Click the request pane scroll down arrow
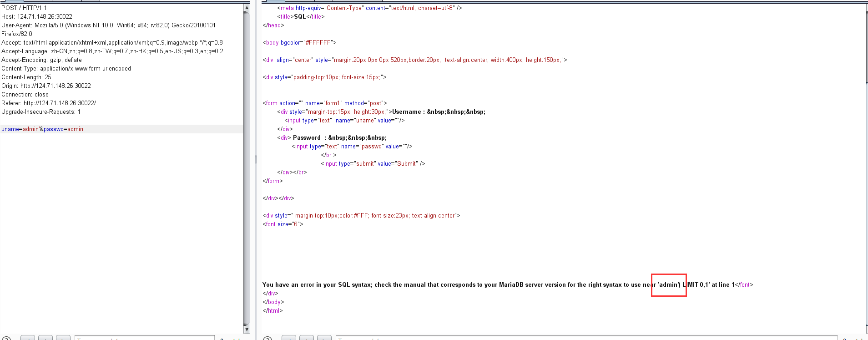 [x=247, y=330]
